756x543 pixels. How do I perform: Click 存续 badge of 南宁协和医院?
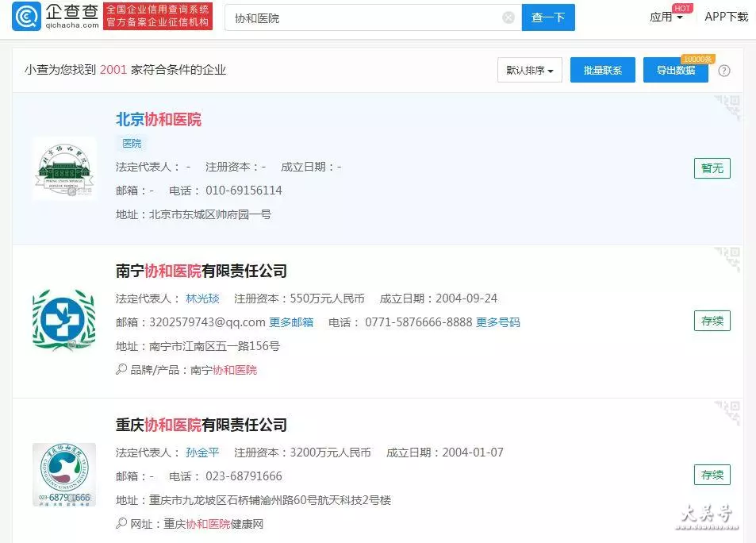712,321
